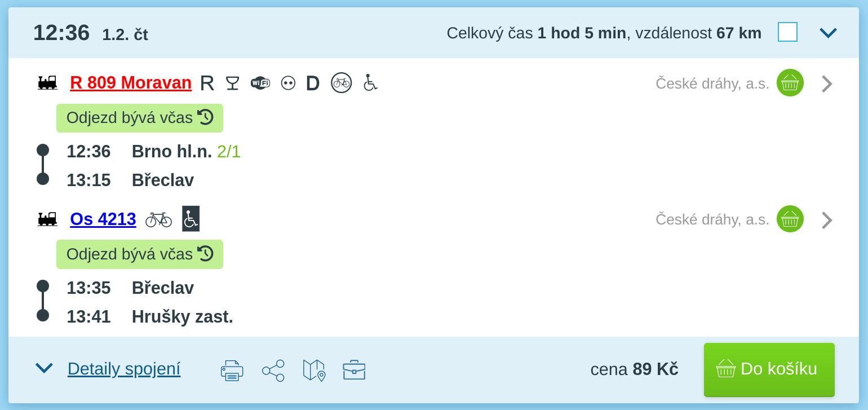Click bicycle icon next to Os 4213

pos(158,219)
